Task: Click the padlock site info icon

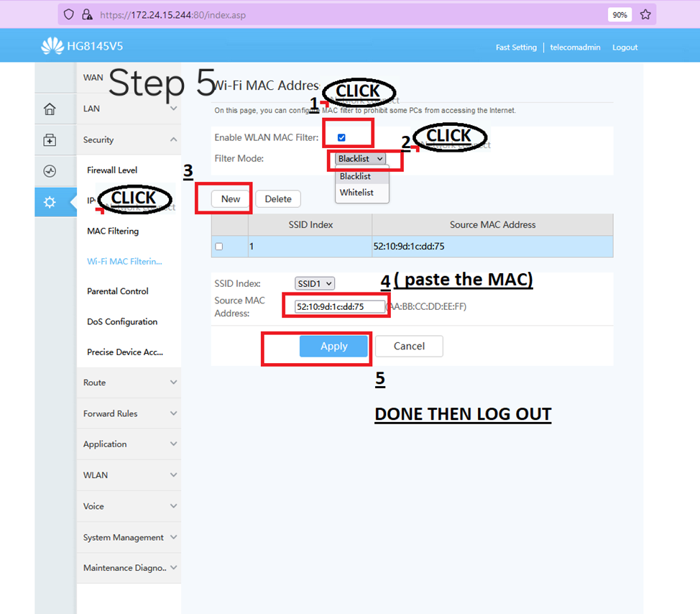Action: pyautogui.click(x=87, y=14)
